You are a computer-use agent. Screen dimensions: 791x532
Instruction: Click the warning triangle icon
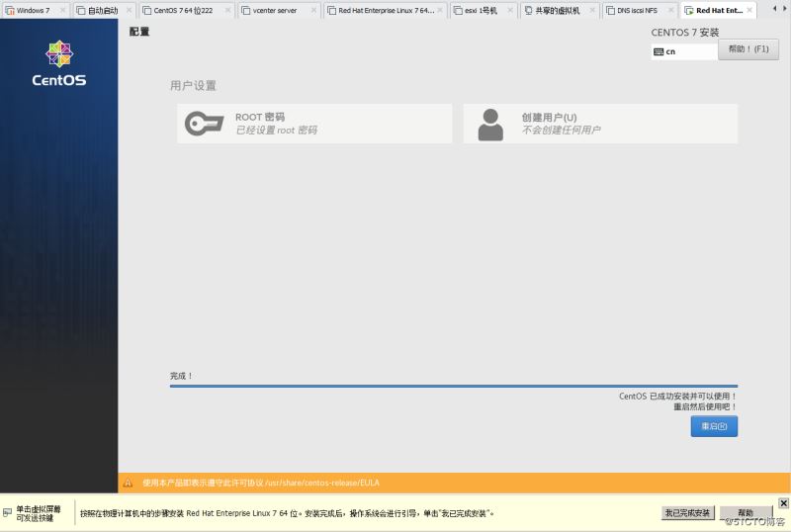point(128,483)
